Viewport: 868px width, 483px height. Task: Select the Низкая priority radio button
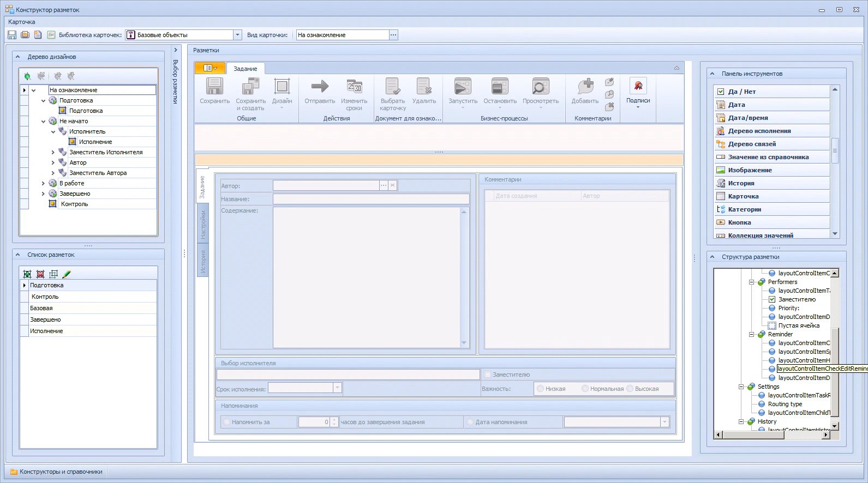(x=540, y=389)
